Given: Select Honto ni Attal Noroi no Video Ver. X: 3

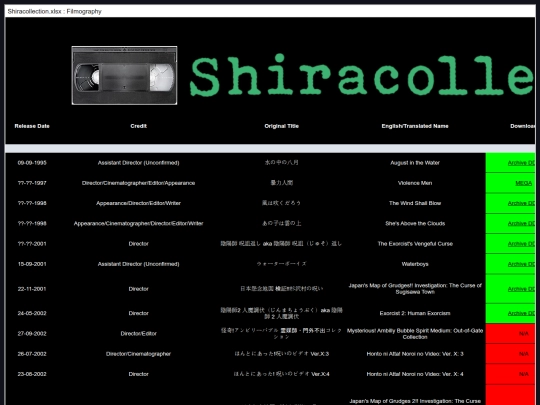Looking at the screenshot, I should pos(415,354).
